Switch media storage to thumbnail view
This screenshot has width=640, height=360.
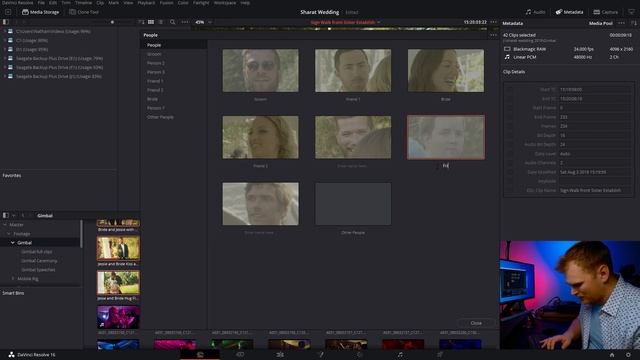151,22
